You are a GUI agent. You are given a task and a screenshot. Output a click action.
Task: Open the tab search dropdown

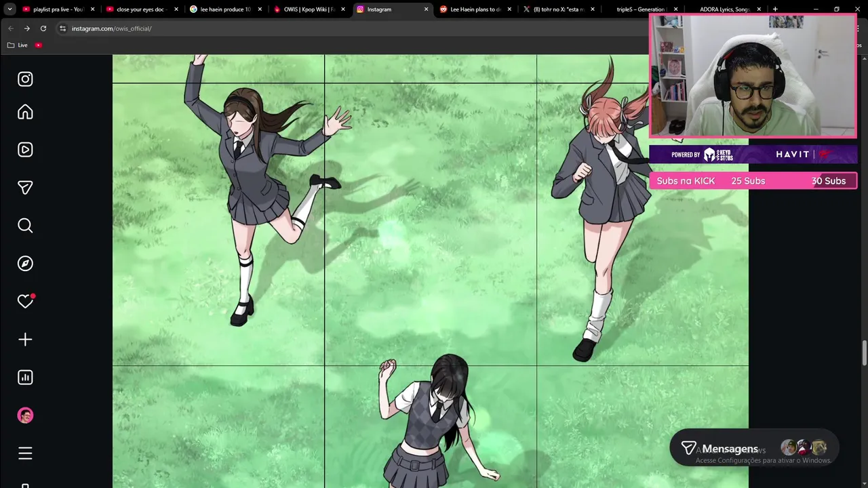(x=9, y=9)
